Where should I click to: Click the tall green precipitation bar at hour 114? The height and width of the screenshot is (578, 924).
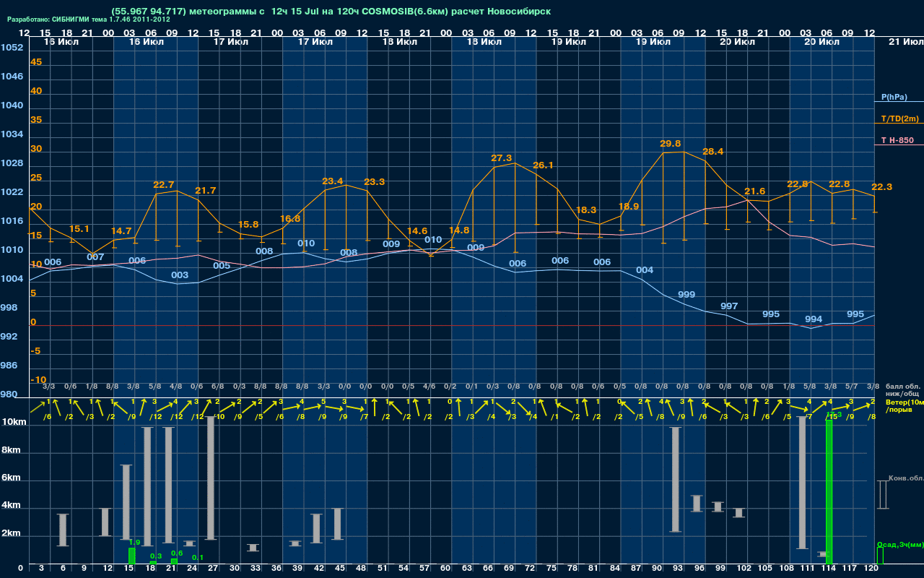pyautogui.click(x=829, y=491)
